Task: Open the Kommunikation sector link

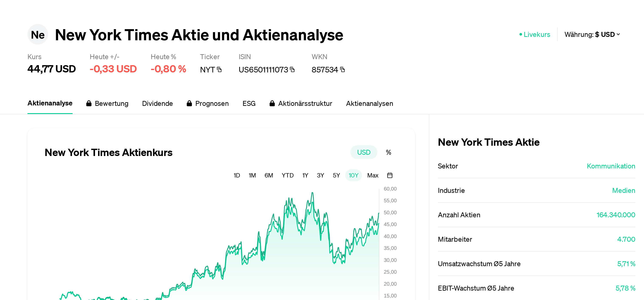Action: (611, 166)
